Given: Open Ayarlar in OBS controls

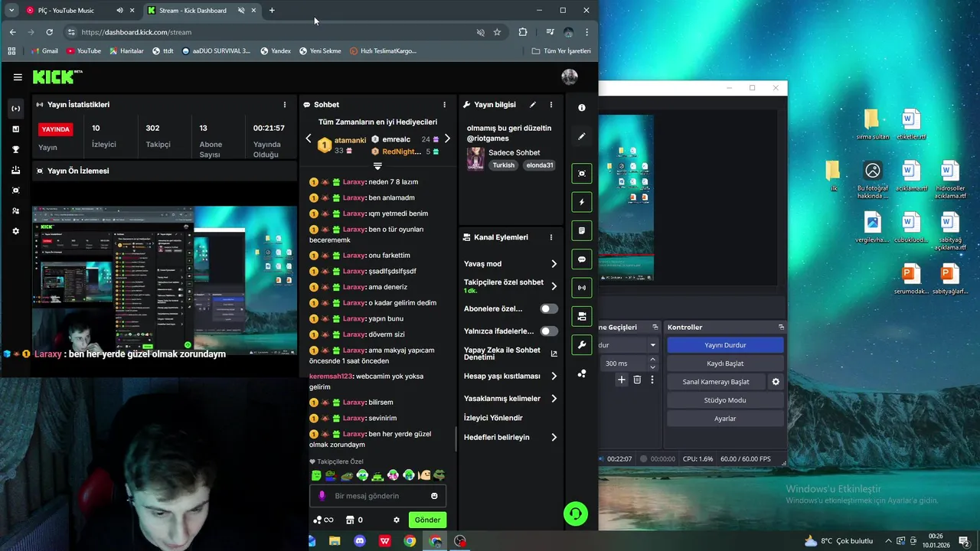Looking at the screenshot, I should pos(725,419).
